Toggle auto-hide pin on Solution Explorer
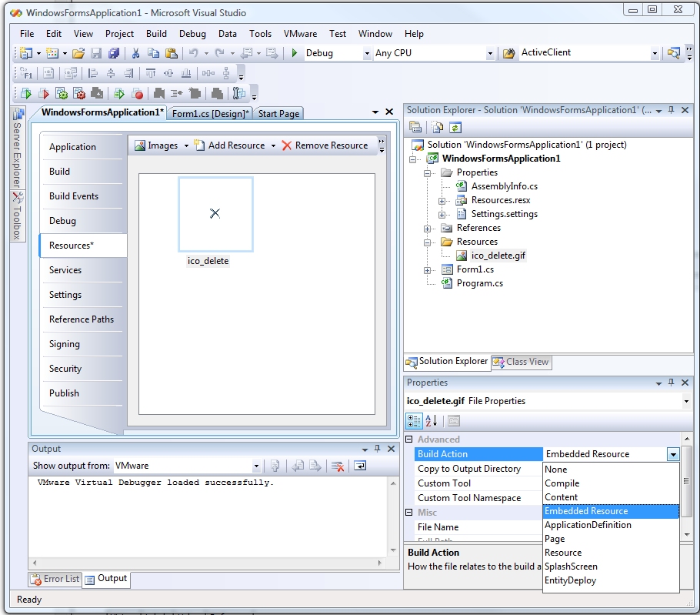700x615 pixels. click(x=672, y=110)
